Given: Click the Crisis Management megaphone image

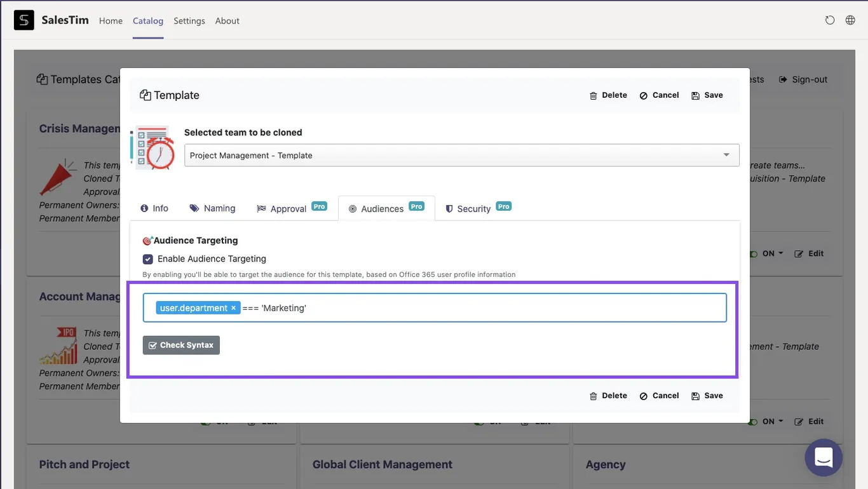Looking at the screenshot, I should coord(59,177).
